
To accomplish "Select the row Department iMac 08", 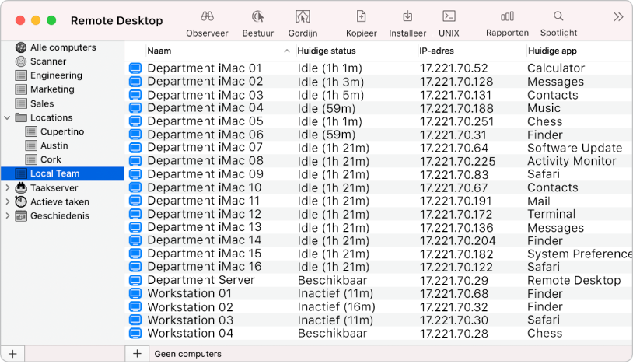I will coord(379,161).
